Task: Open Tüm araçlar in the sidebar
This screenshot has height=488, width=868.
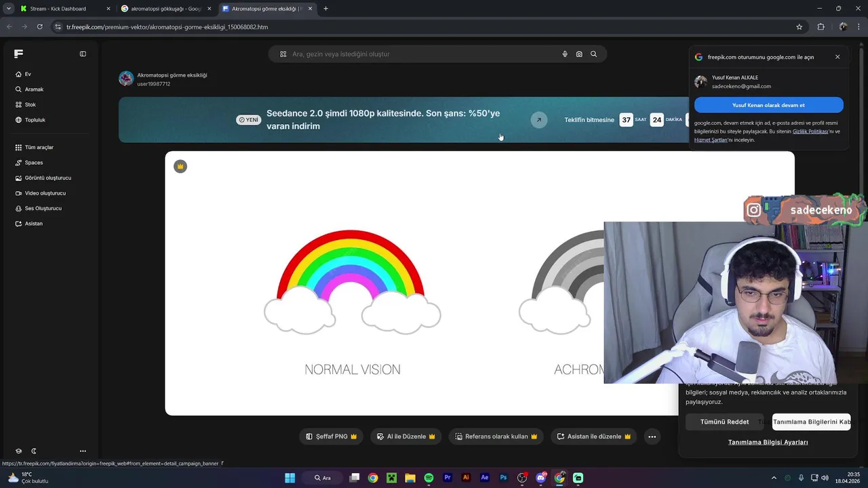Action: 34,147
